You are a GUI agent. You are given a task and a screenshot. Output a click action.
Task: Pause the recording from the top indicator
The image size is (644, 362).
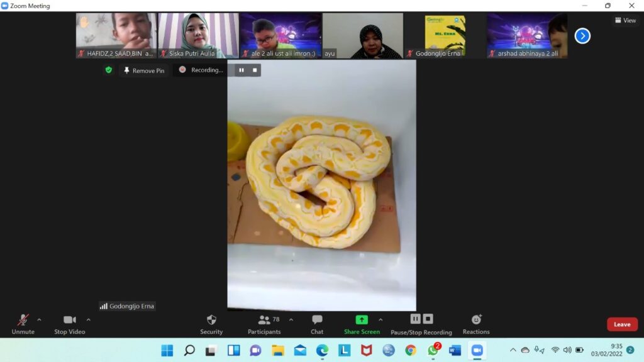(241, 70)
